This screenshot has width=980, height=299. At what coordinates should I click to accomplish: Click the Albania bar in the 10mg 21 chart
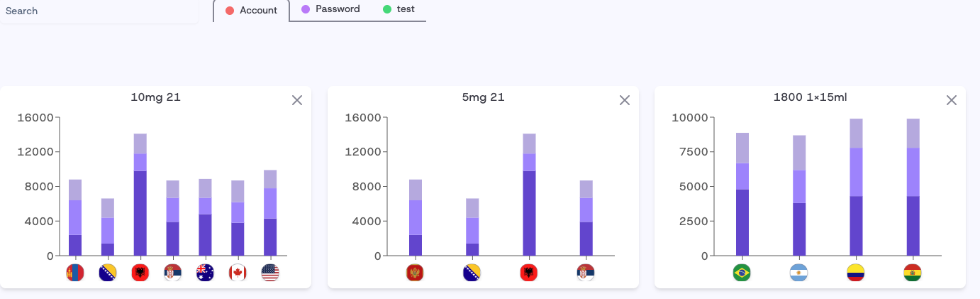[x=140, y=195]
